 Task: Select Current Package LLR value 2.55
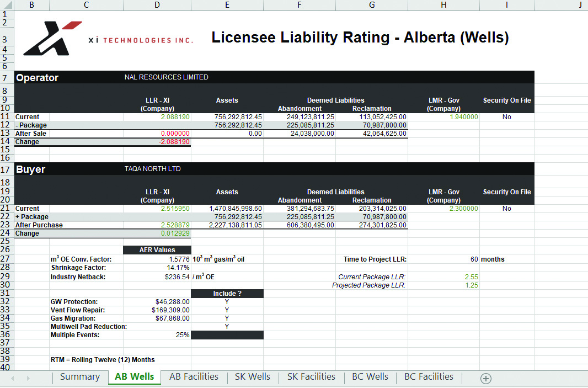pyautogui.click(x=472, y=277)
